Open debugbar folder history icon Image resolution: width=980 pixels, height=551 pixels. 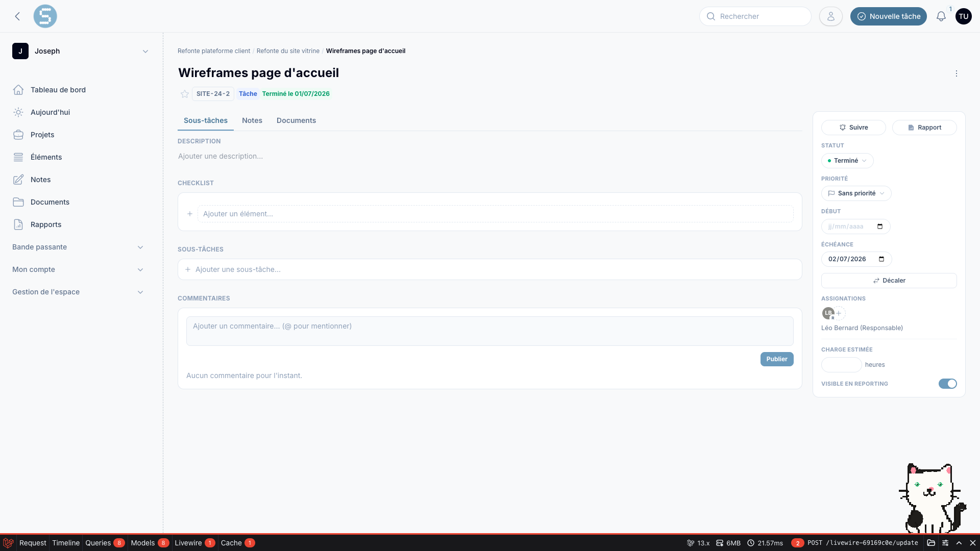click(931, 543)
